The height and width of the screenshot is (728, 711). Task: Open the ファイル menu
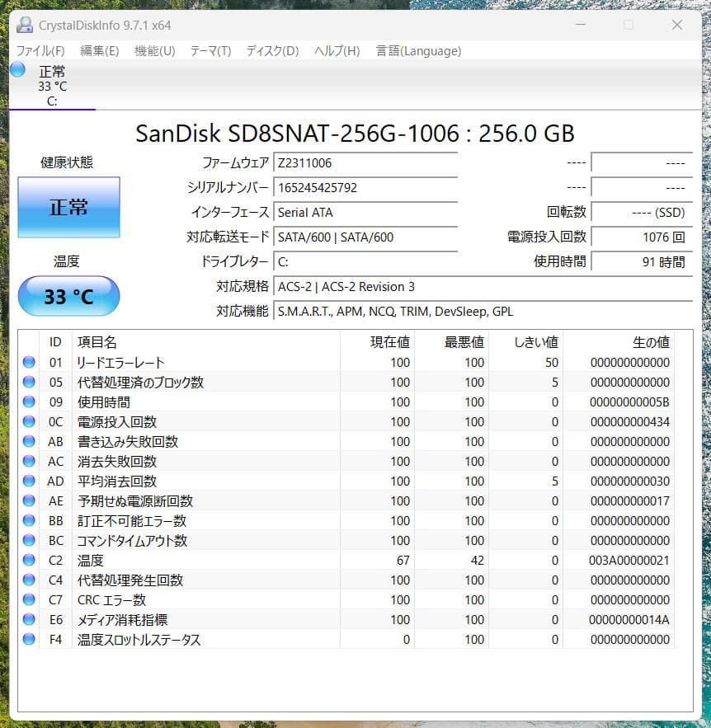click(x=39, y=50)
